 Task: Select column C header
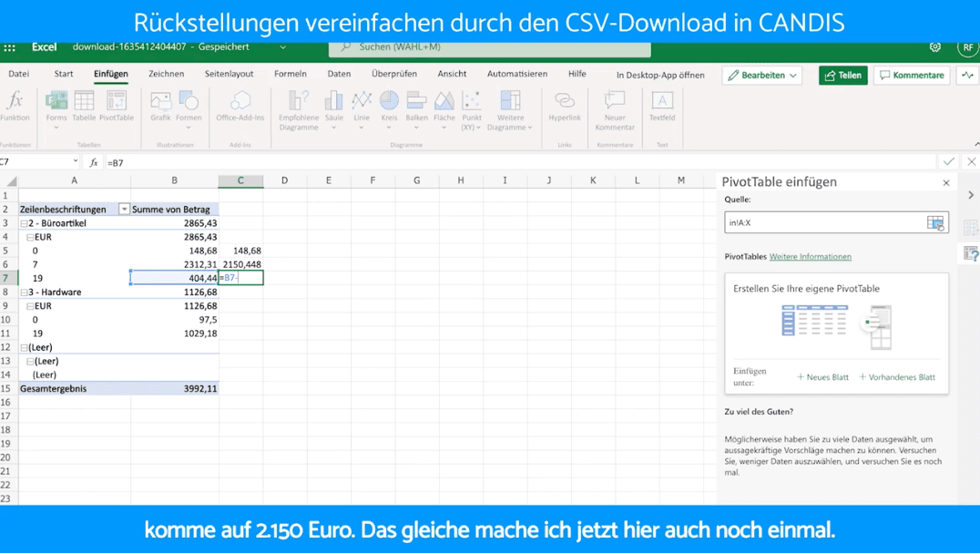point(240,180)
